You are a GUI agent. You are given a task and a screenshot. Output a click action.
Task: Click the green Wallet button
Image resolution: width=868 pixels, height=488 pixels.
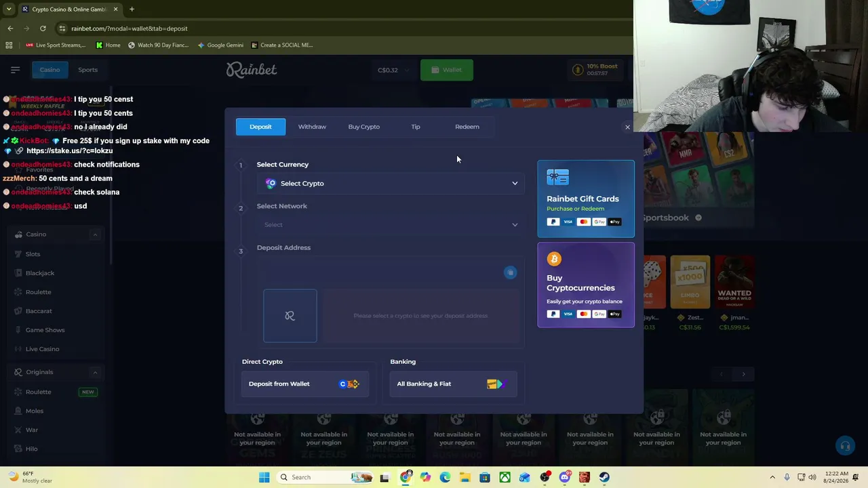coord(447,70)
